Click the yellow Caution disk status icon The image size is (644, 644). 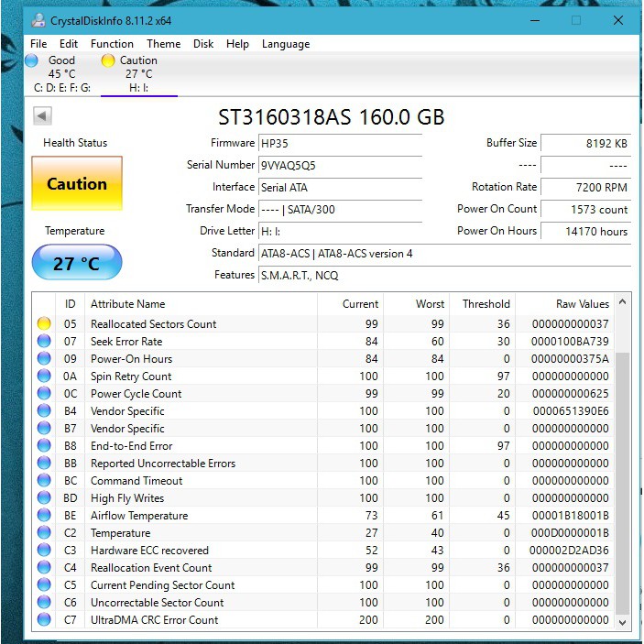coord(108,60)
